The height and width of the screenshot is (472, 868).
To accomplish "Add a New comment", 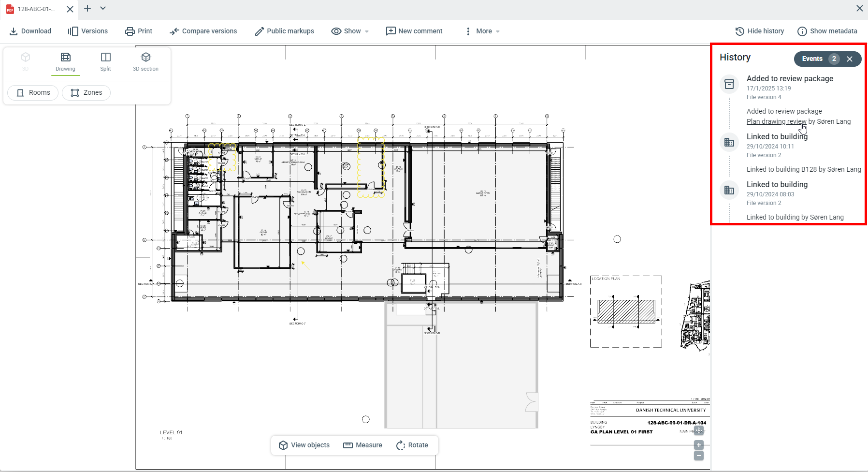I will click(414, 31).
